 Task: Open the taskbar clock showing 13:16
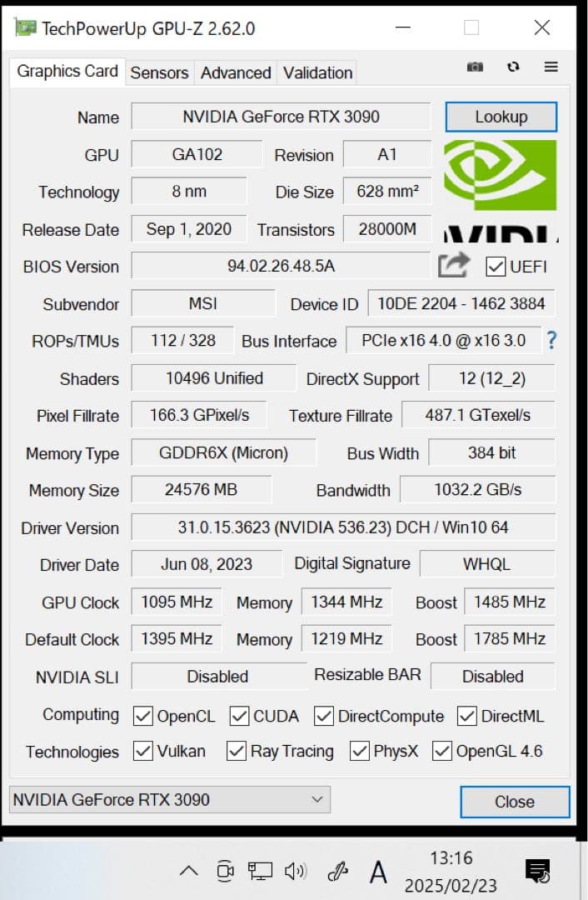pyautogui.click(x=451, y=872)
